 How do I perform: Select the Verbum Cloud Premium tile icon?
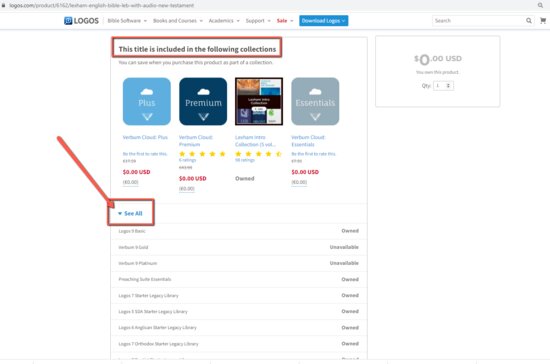203,101
